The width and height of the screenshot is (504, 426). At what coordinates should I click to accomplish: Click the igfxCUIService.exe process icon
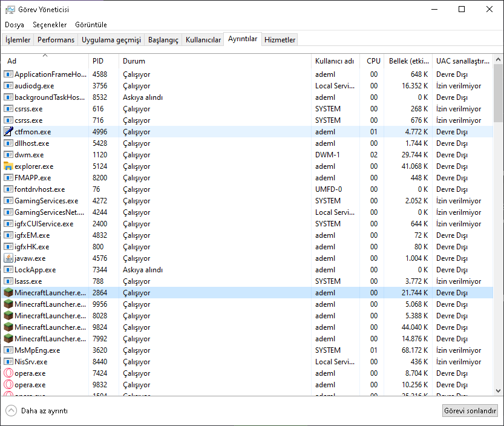click(8, 224)
